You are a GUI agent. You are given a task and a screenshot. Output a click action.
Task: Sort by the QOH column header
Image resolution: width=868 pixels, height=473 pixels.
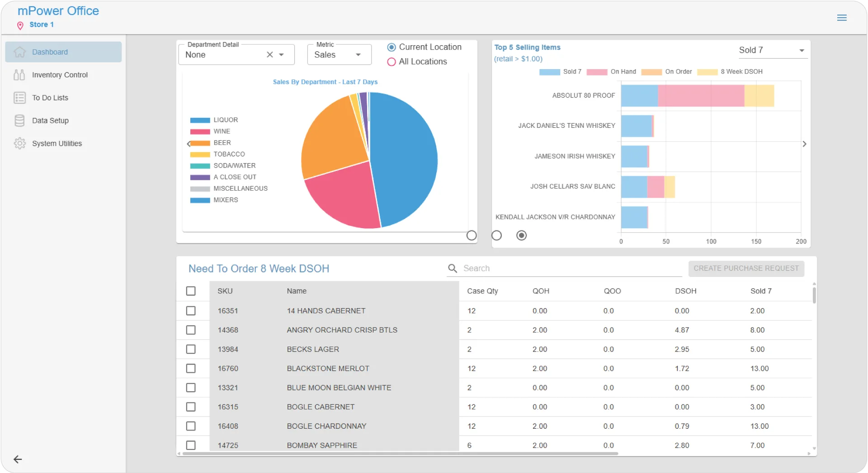coord(541,291)
